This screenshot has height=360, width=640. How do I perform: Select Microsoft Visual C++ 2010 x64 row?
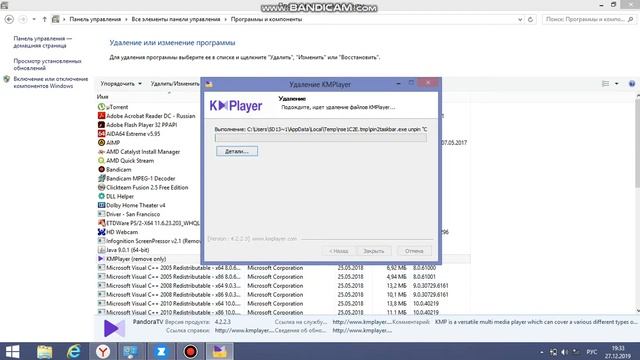pos(284,304)
